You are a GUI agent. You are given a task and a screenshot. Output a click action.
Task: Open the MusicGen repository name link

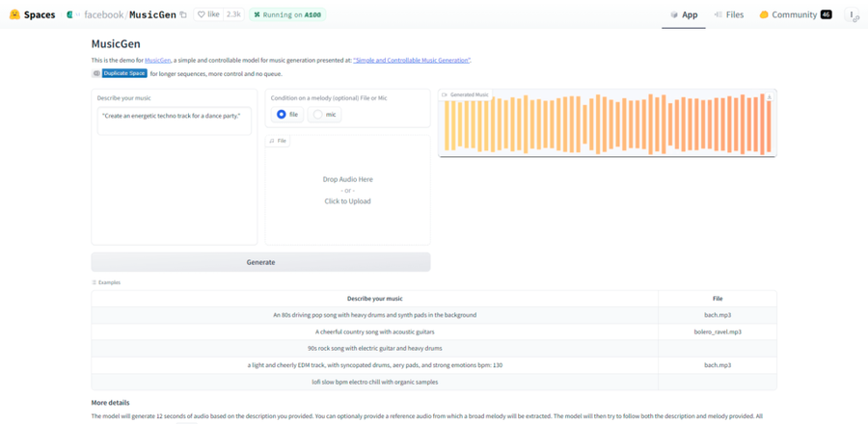[152, 14]
